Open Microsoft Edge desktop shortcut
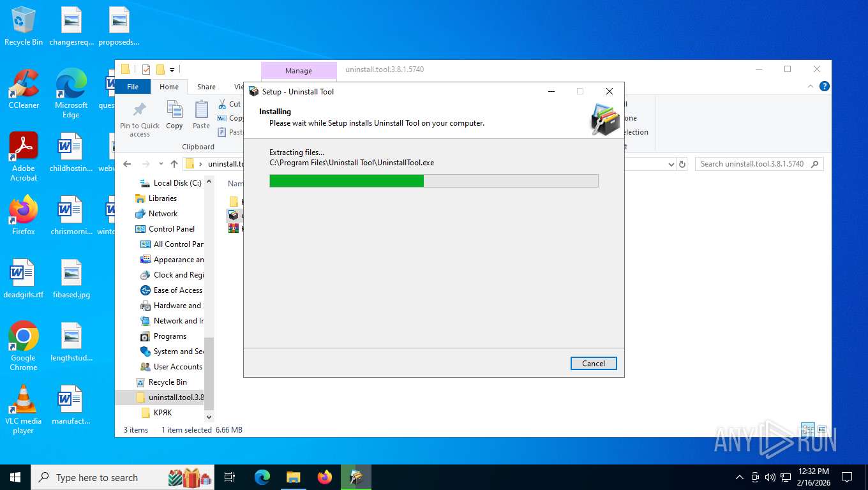This screenshot has height=490, width=868. [x=71, y=94]
